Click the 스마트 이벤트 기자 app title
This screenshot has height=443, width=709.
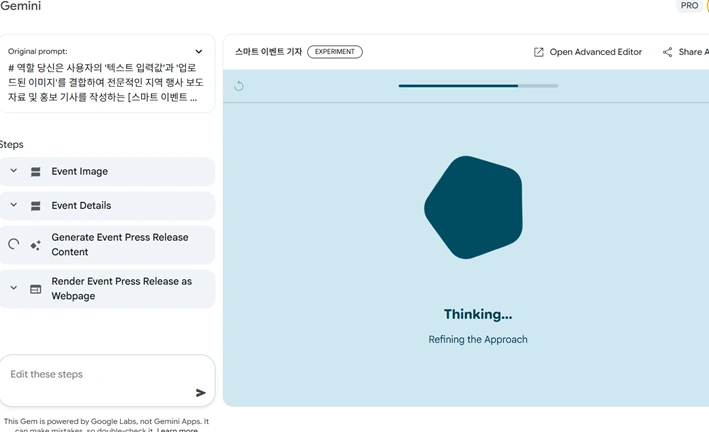(x=269, y=52)
